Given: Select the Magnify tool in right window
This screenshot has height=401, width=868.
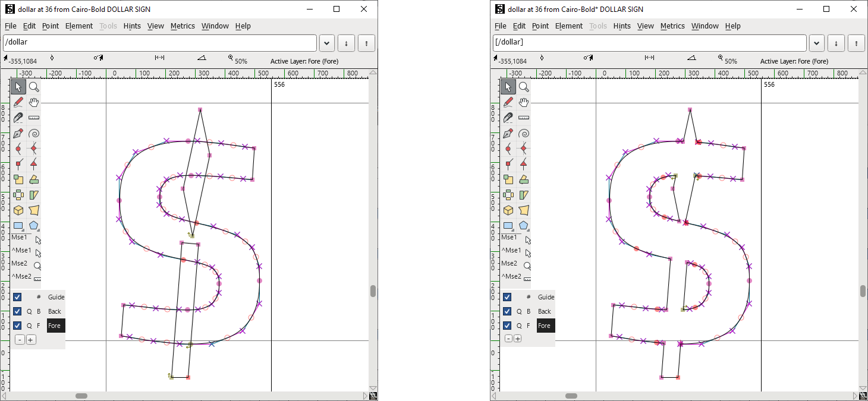Looking at the screenshot, I should pos(524,87).
